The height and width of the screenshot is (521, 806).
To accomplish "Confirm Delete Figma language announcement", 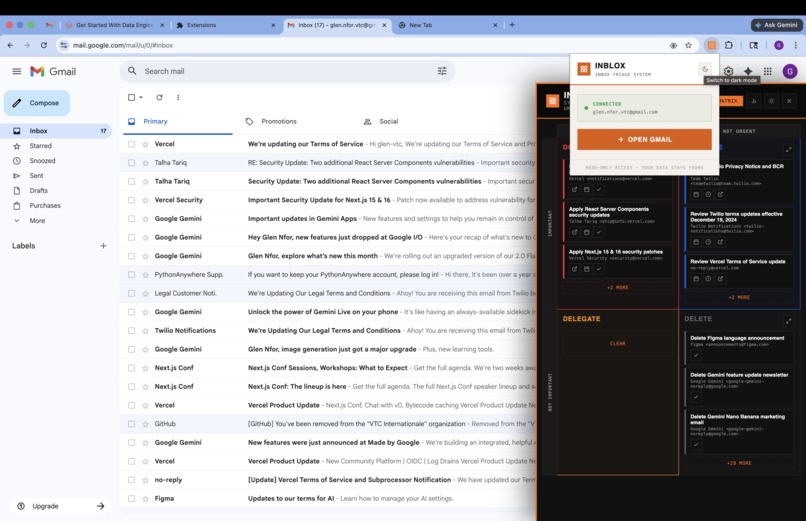I will [x=695, y=355].
